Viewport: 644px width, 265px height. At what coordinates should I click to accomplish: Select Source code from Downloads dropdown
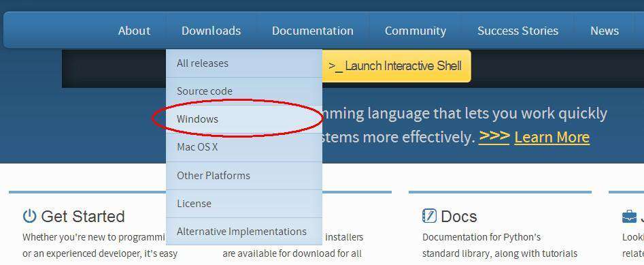pos(244,91)
